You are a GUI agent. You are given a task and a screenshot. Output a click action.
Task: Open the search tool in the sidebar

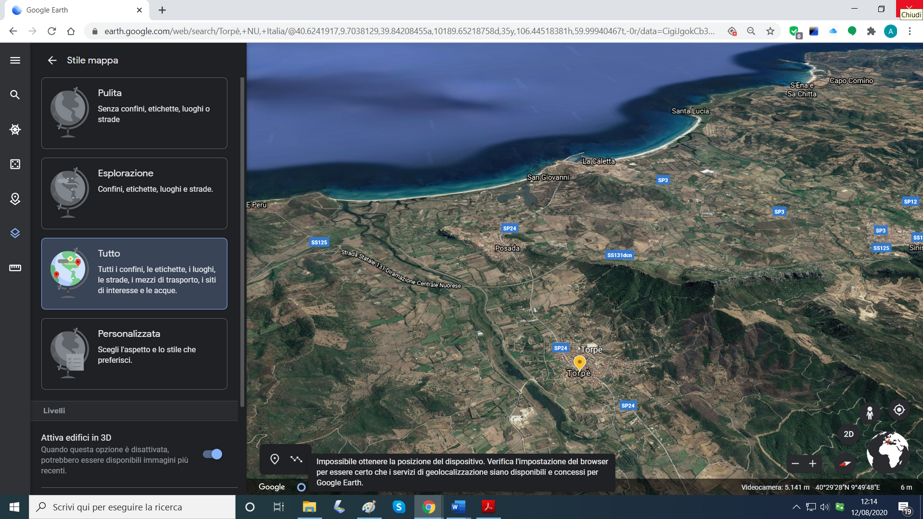tap(15, 95)
